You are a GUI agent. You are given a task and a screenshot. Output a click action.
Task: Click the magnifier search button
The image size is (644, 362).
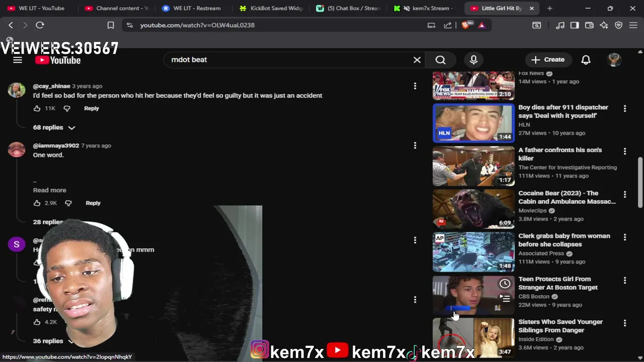(x=440, y=60)
